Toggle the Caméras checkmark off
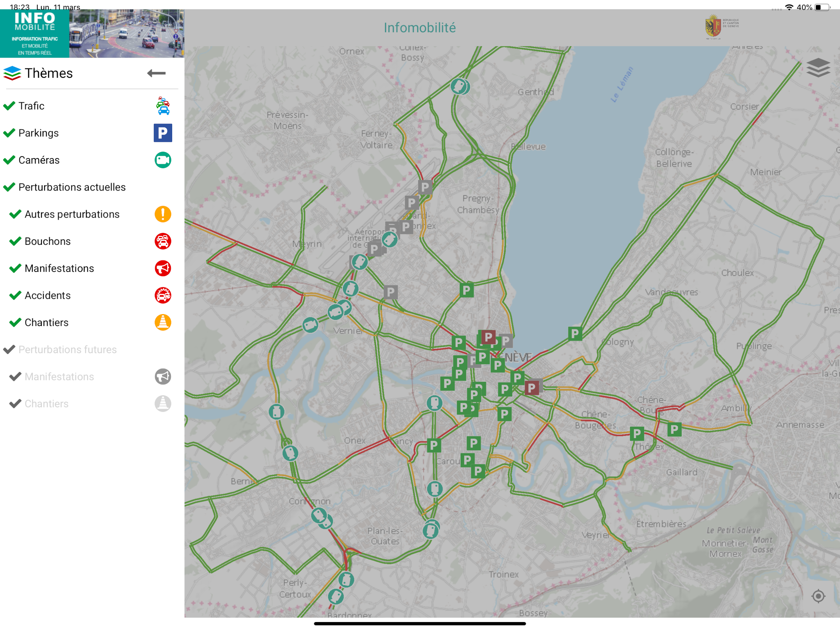 [x=9, y=160]
